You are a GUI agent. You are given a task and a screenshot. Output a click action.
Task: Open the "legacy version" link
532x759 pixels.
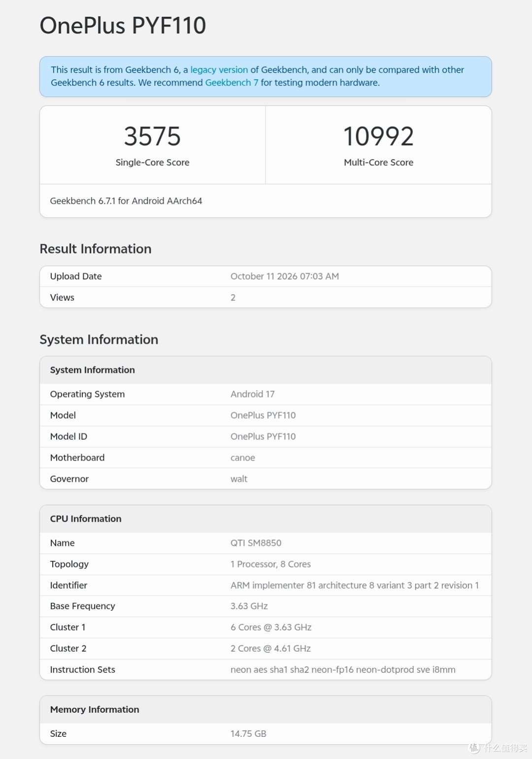pos(219,70)
